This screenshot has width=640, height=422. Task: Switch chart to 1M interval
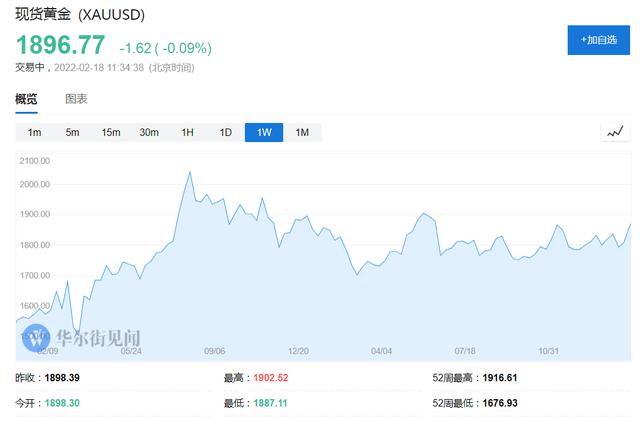[302, 133]
